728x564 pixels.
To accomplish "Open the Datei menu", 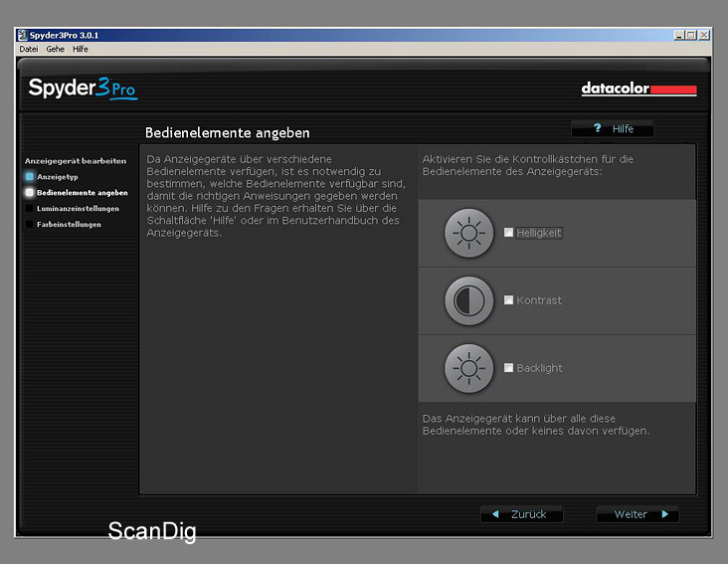I will coord(28,49).
